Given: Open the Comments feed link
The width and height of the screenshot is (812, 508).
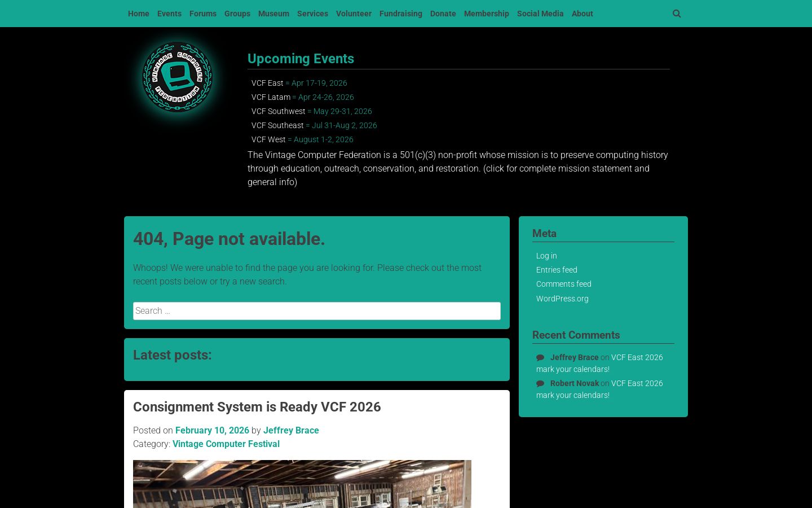Looking at the screenshot, I should click(x=564, y=284).
